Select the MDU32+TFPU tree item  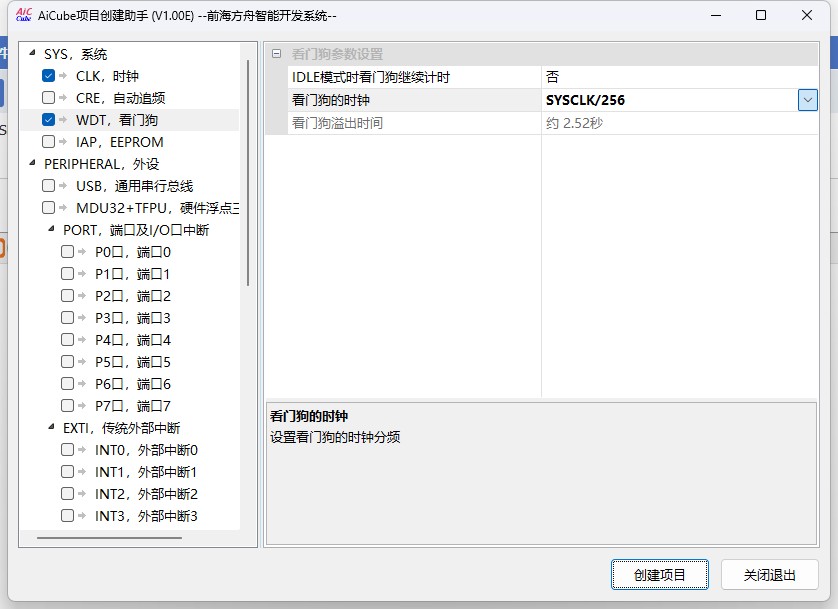157,207
